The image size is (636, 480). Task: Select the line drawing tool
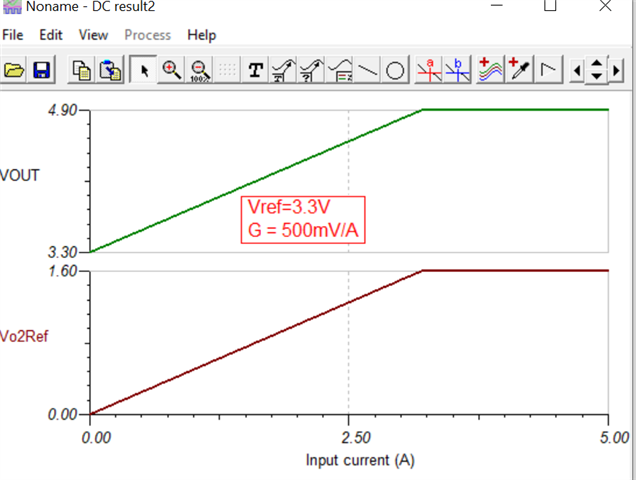367,70
